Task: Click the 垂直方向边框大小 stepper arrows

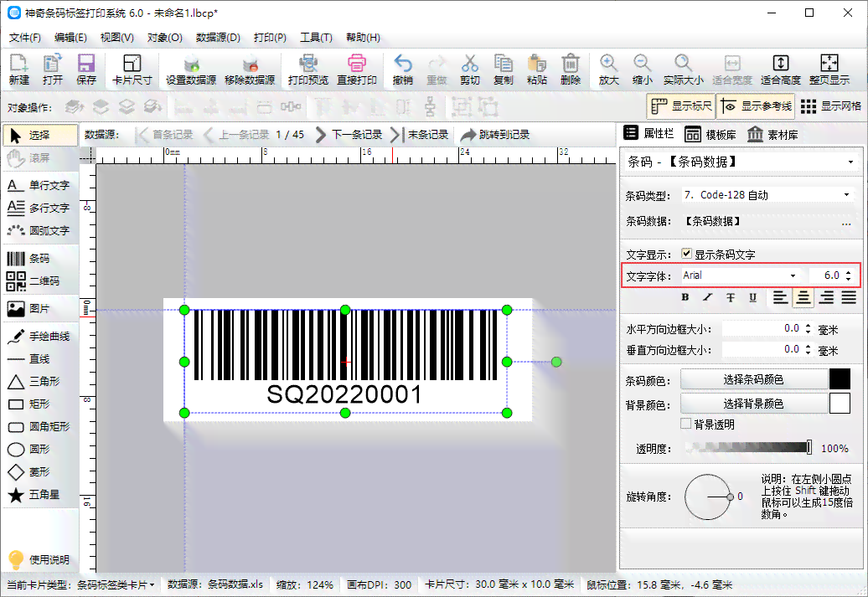Action: [x=809, y=350]
